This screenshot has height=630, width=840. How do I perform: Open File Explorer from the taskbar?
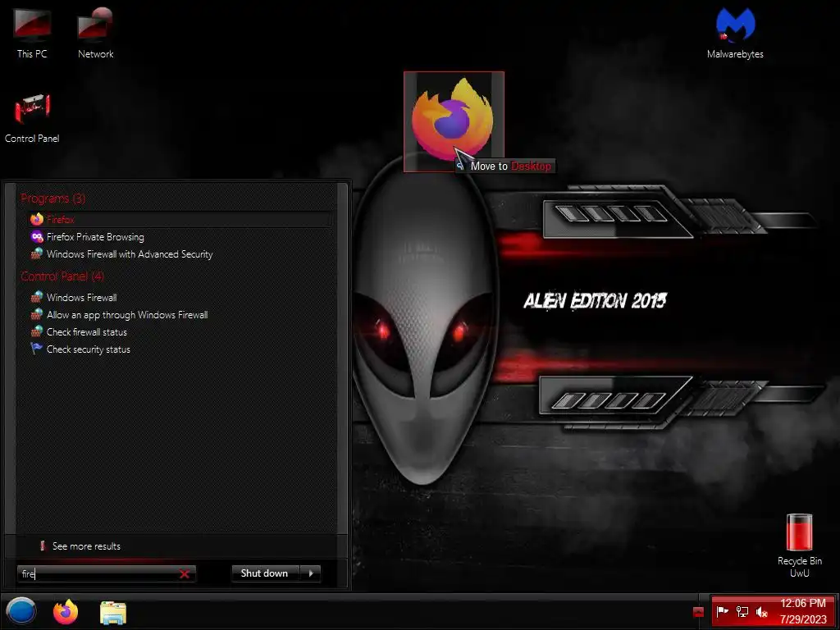click(x=113, y=612)
